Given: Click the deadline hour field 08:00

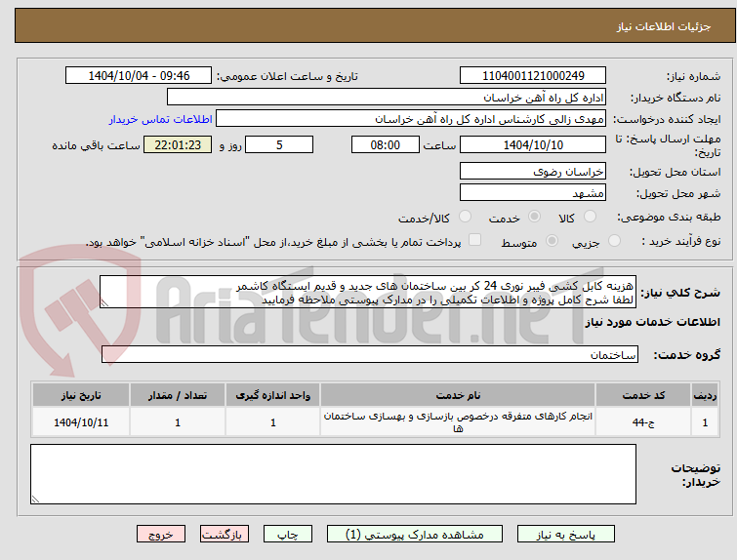Looking at the screenshot, I should (x=386, y=144).
